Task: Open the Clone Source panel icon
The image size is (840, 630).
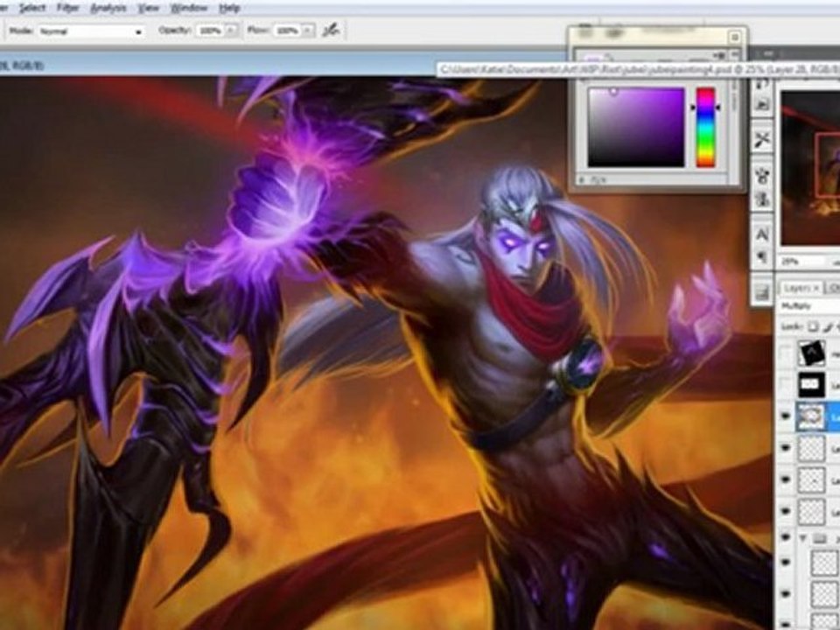Action: (x=762, y=199)
